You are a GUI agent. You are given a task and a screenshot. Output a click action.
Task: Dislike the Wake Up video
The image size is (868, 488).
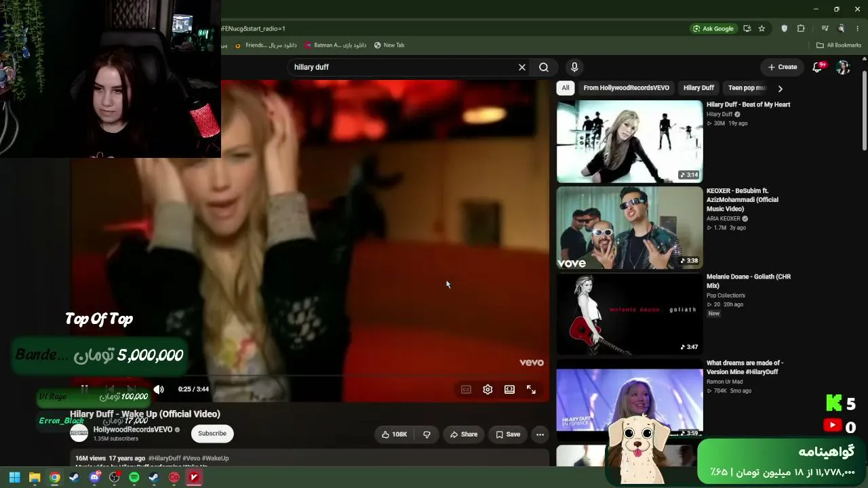tap(427, 434)
